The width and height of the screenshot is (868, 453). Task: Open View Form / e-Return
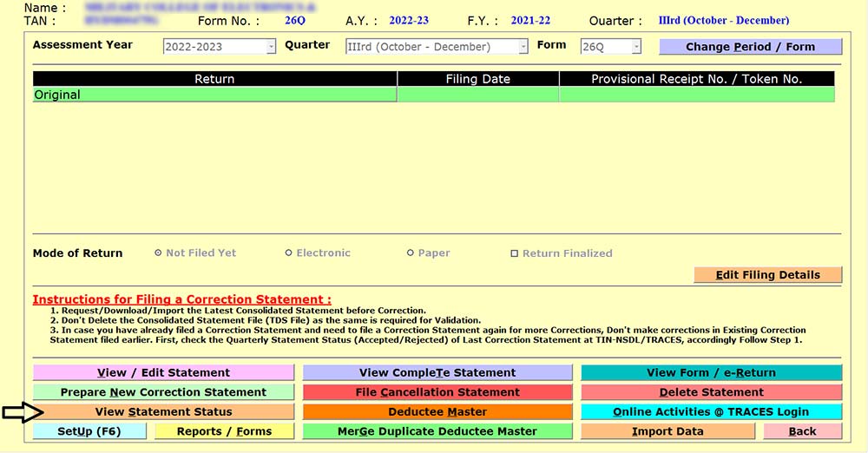pyautogui.click(x=711, y=372)
